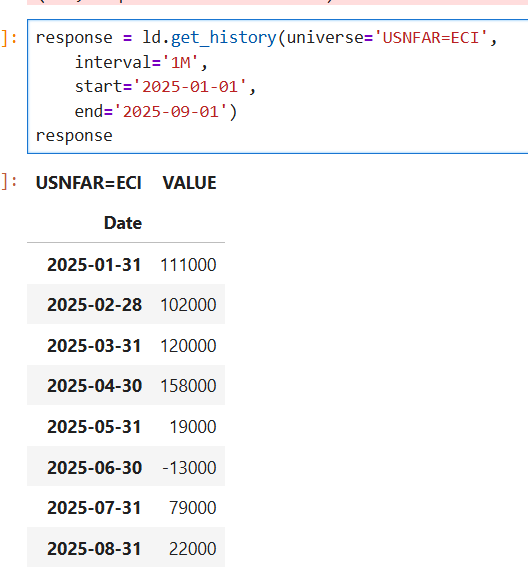Click the VALUE column header

click(x=189, y=183)
